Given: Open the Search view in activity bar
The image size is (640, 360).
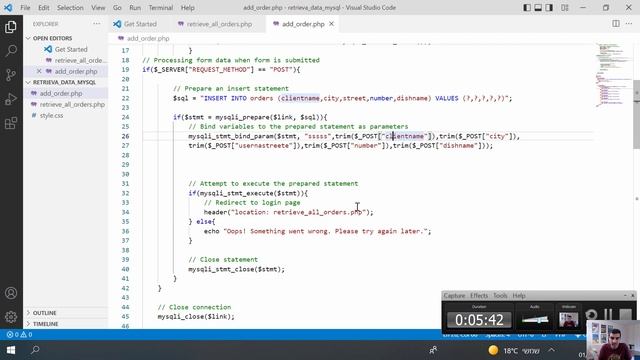Looking at the screenshot, I should [11, 51].
